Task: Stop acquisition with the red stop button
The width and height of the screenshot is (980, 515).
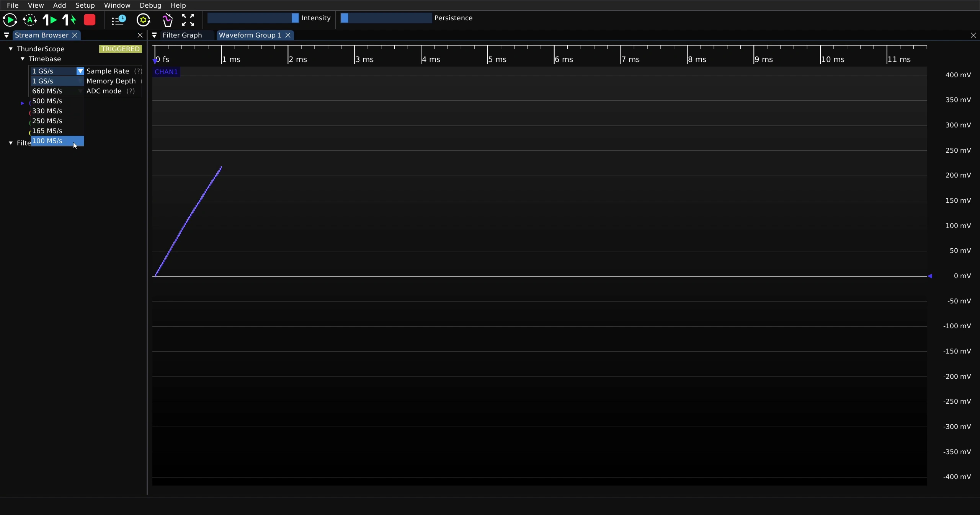Action: point(90,20)
